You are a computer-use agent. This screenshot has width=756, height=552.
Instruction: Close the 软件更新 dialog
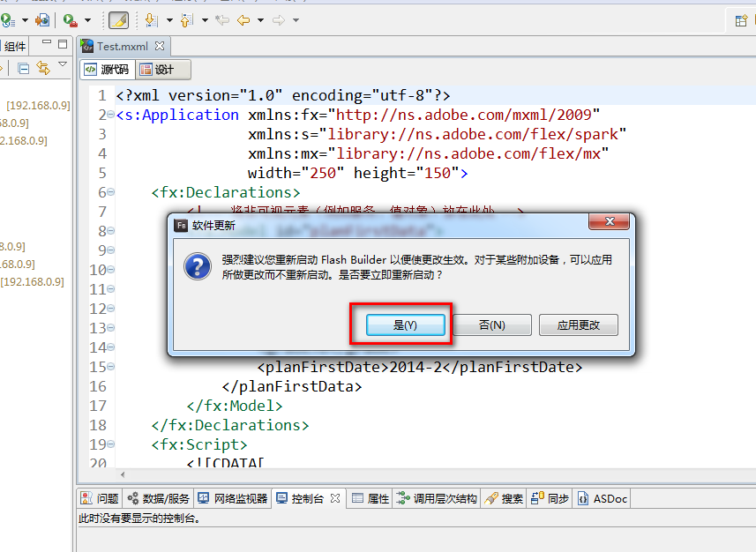pos(610,221)
